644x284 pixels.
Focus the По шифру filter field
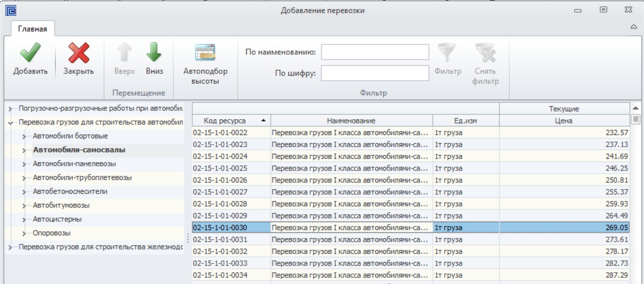pos(375,73)
